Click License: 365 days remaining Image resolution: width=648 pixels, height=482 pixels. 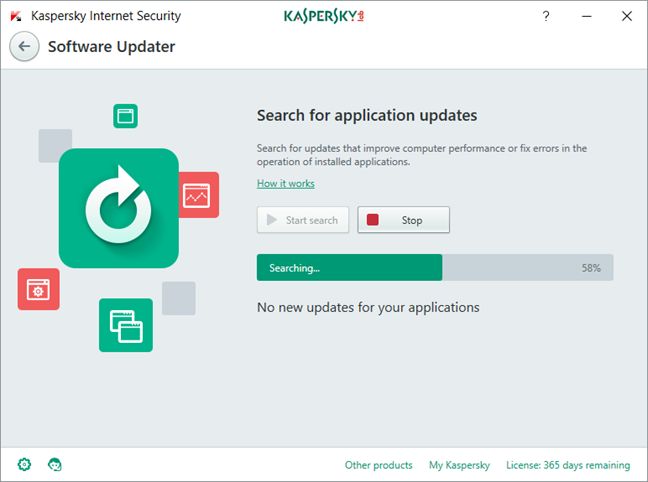pos(568,465)
